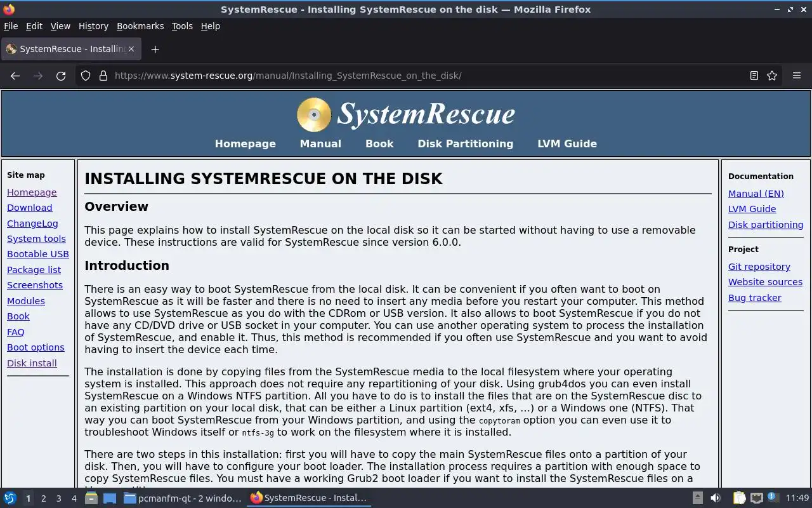Switch to the SystemRescue Firefox taskbar entry

coord(309,498)
